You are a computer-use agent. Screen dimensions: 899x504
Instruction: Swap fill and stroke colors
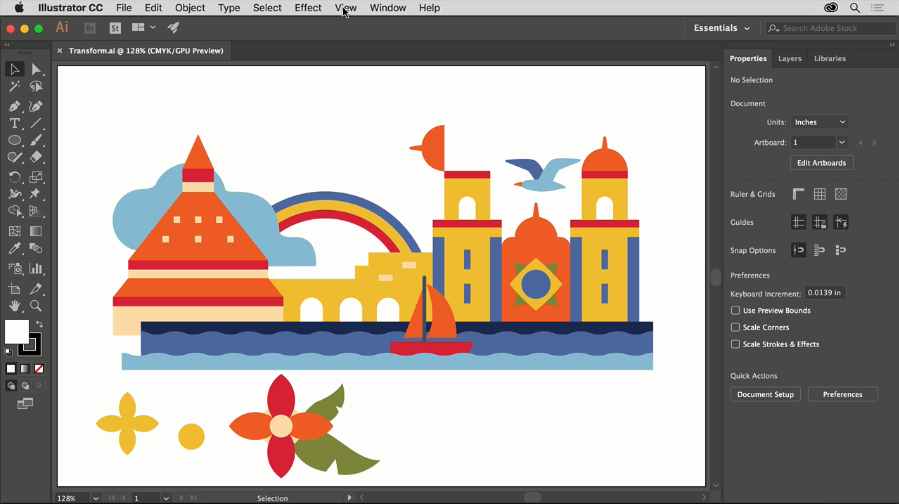pos(39,324)
